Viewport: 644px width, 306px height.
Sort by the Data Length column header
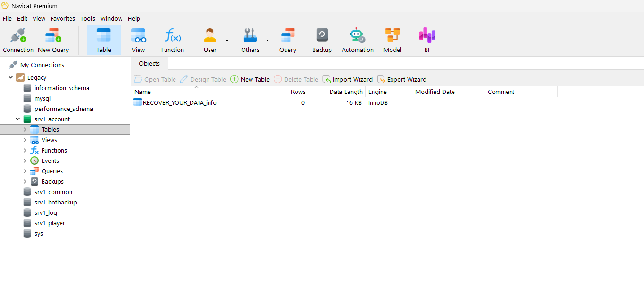pyautogui.click(x=337, y=92)
